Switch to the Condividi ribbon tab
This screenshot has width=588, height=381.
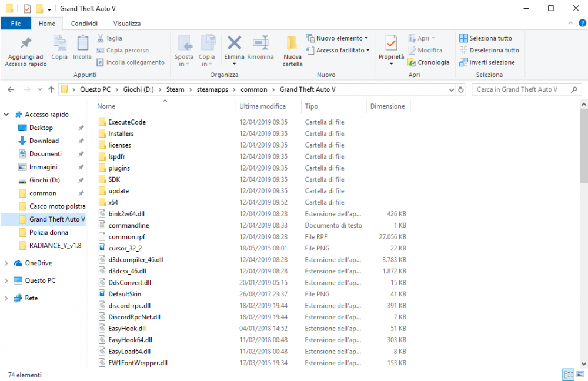[84, 24]
